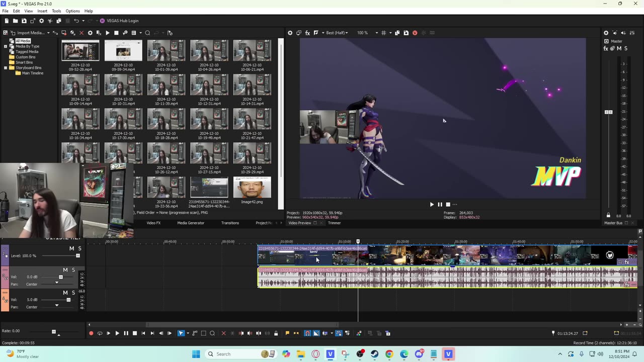Viewport: 644px width, 362px height.
Task: Stop media preview in Project Media toolbar
Action: point(116,33)
